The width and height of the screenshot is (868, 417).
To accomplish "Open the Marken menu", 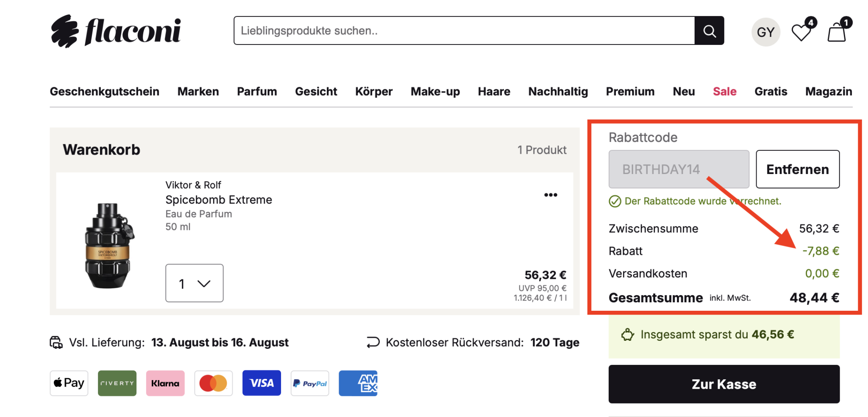I will [x=198, y=91].
